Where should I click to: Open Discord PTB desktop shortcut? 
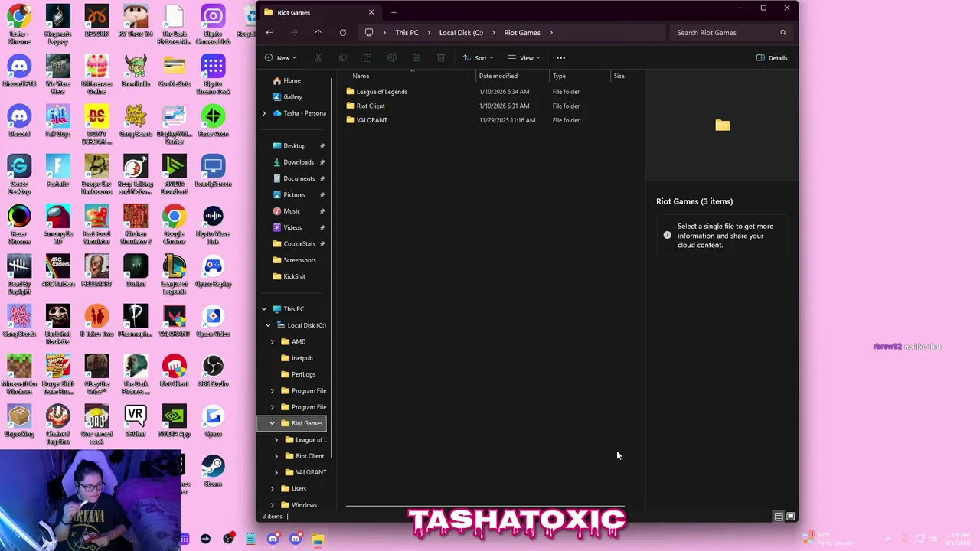20,72
